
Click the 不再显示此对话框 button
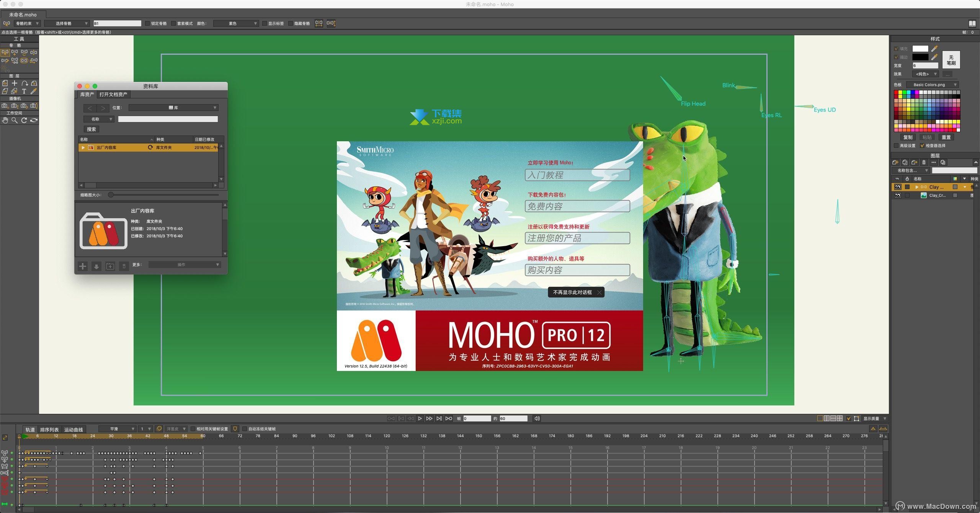coord(576,292)
